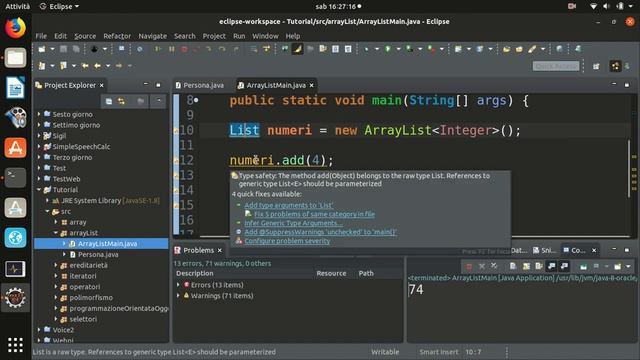Screen dimensions: 640x360
Task: Open the Attività overview
Action: [x=18, y=7]
